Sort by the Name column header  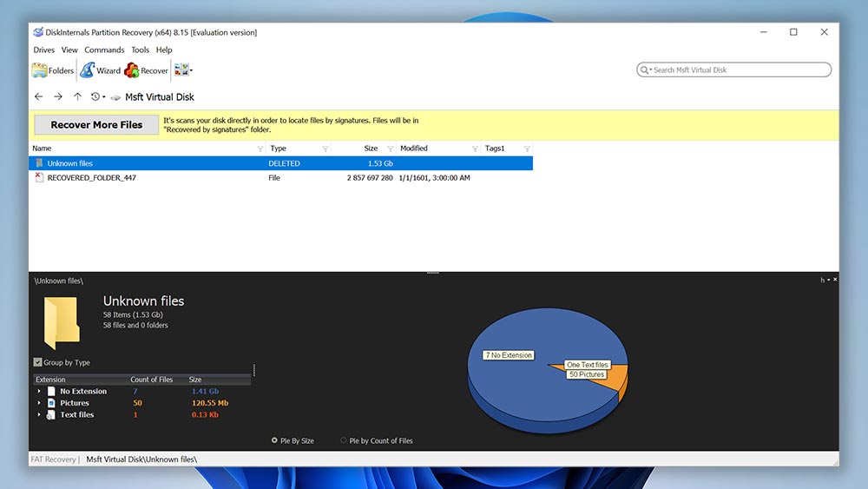click(42, 149)
